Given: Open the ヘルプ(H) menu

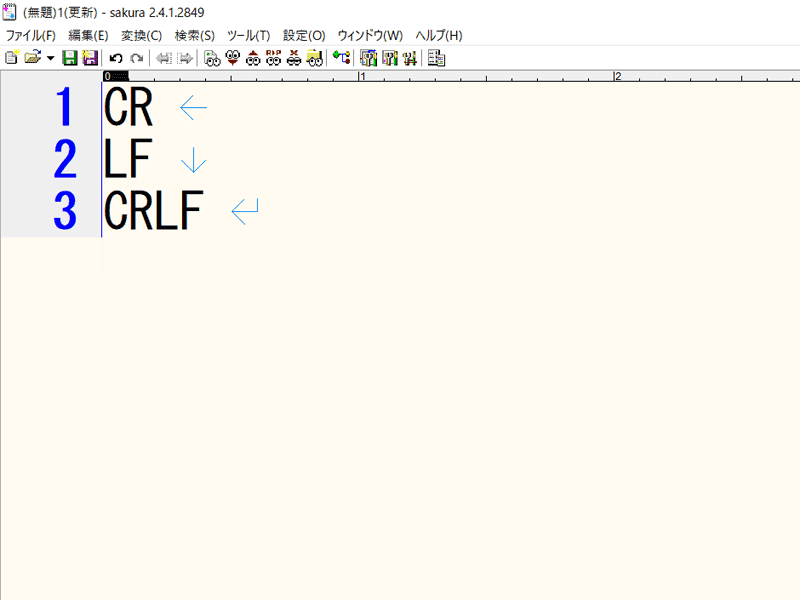Looking at the screenshot, I should pyautogui.click(x=439, y=35).
